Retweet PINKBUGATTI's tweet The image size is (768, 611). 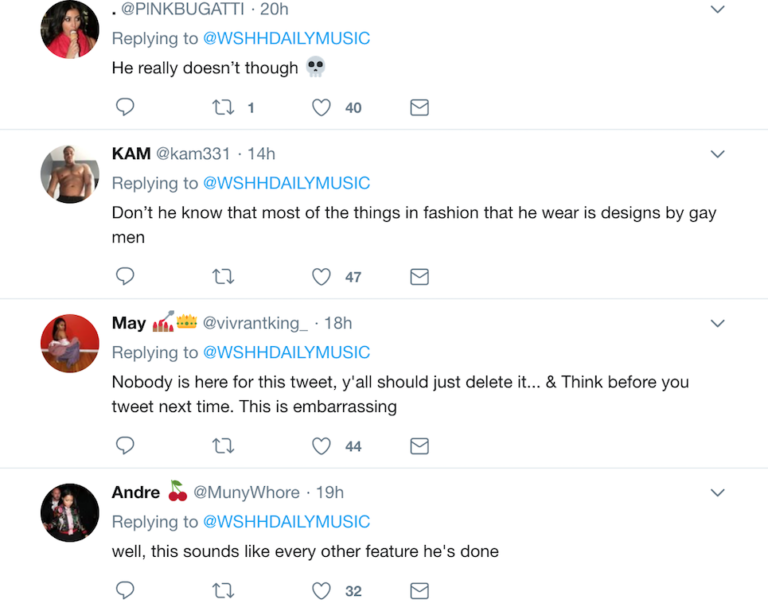click(224, 108)
